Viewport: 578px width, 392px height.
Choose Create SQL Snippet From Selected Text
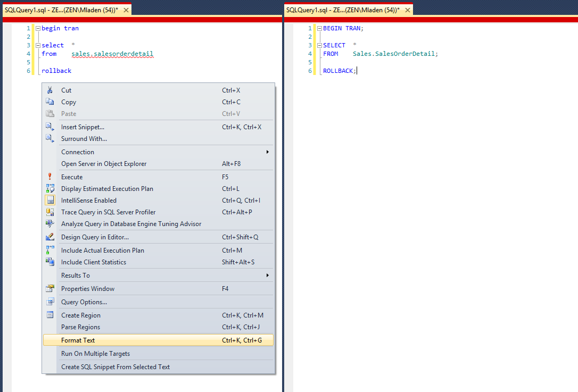(115, 367)
